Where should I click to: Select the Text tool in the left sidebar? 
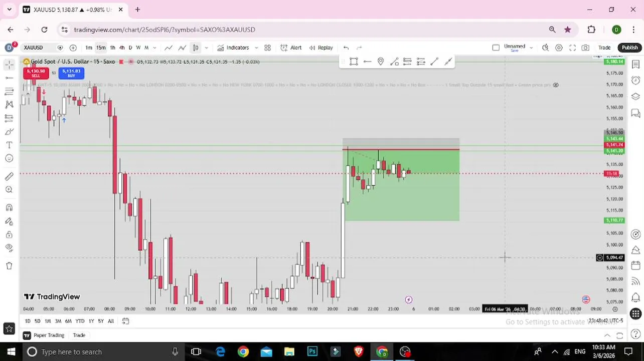pyautogui.click(x=9, y=145)
